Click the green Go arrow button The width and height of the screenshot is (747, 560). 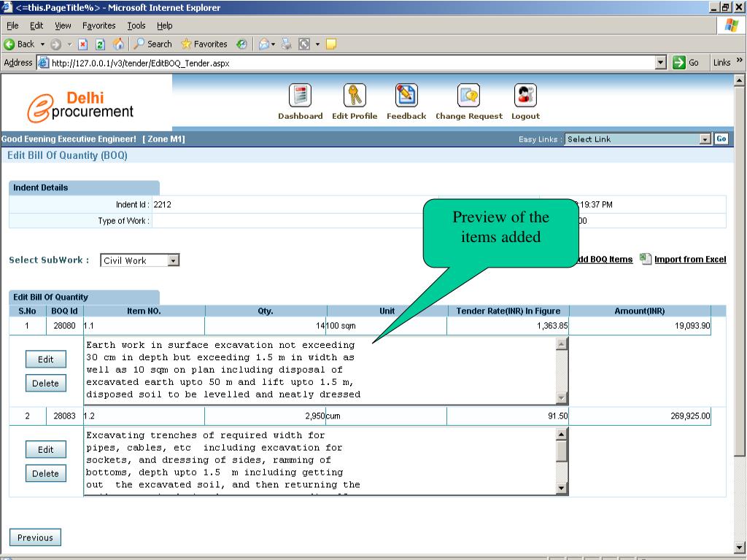point(679,63)
